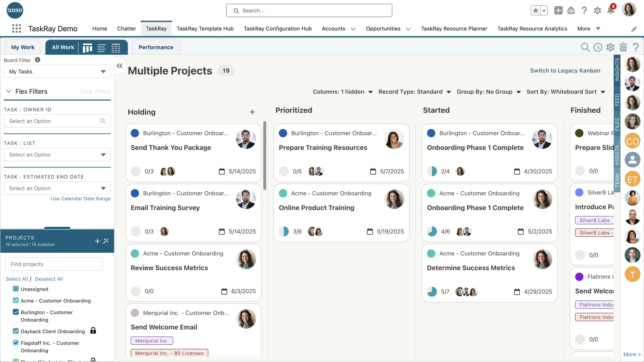Click the blue Burlington project color dot

[135, 133]
